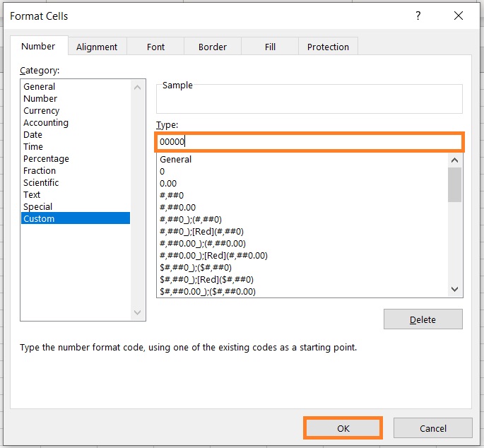Open the Font tab
The image size is (484, 448).
tap(155, 47)
